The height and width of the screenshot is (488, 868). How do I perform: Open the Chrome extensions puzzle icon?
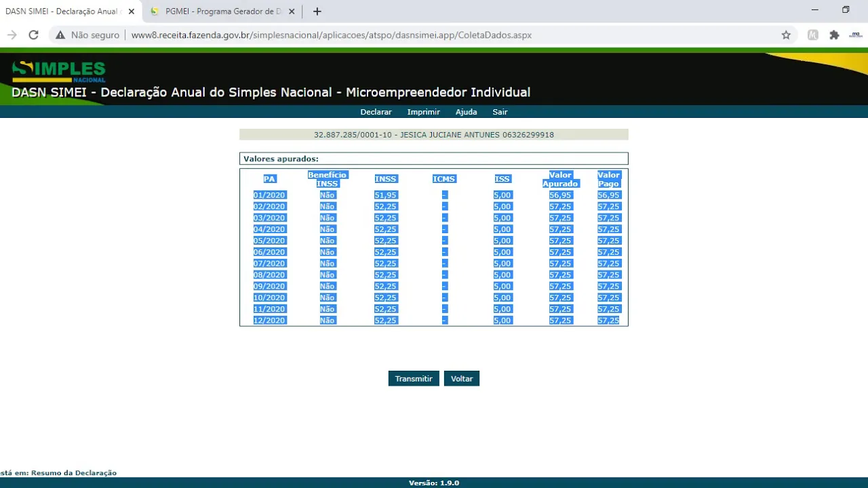click(x=834, y=35)
